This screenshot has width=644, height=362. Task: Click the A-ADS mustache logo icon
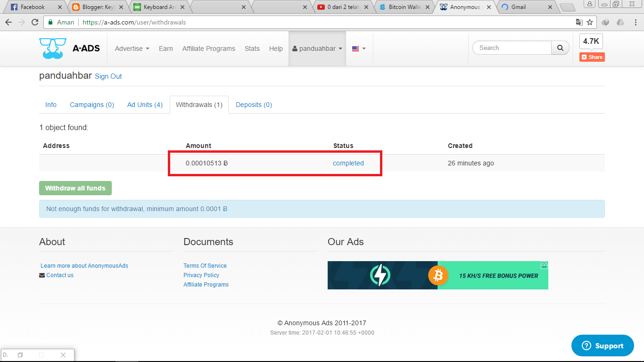(x=53, y=48)
